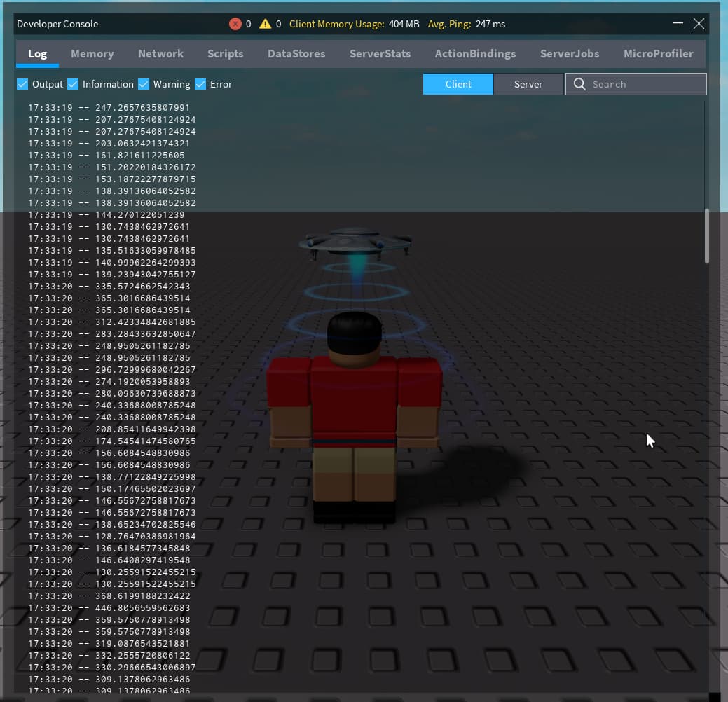
Task: Click log line 136.6184577345848
Action: pos(109,549)
